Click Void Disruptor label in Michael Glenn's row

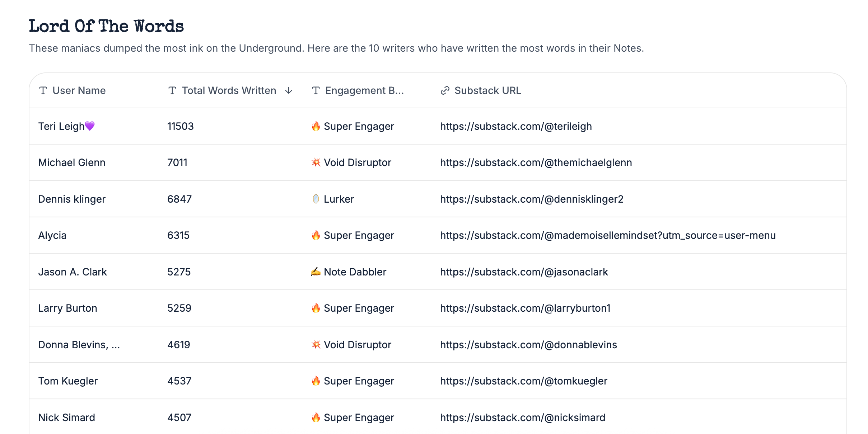click(358, 162)
